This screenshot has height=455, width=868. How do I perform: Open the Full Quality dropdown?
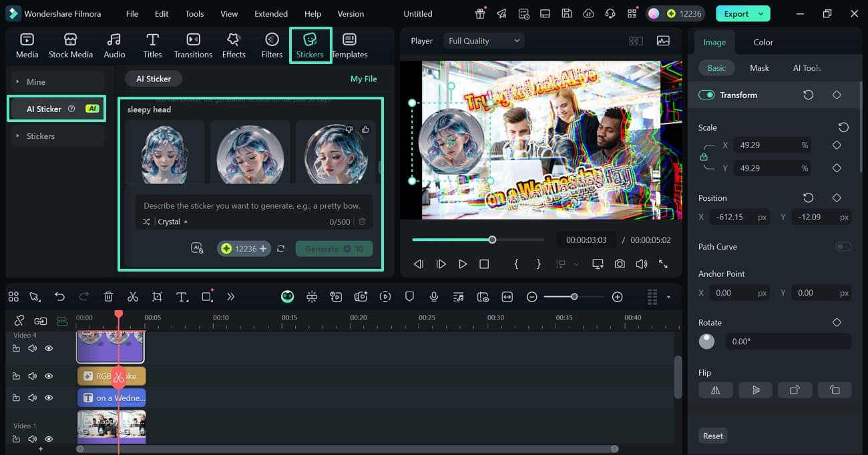pos(483,41)
